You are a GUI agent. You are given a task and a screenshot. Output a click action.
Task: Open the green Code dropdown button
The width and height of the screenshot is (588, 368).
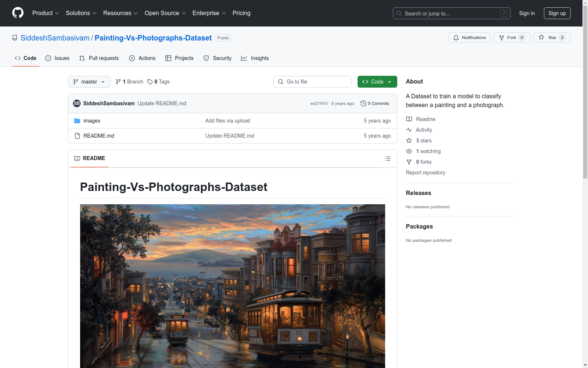(x=377, y=82)
